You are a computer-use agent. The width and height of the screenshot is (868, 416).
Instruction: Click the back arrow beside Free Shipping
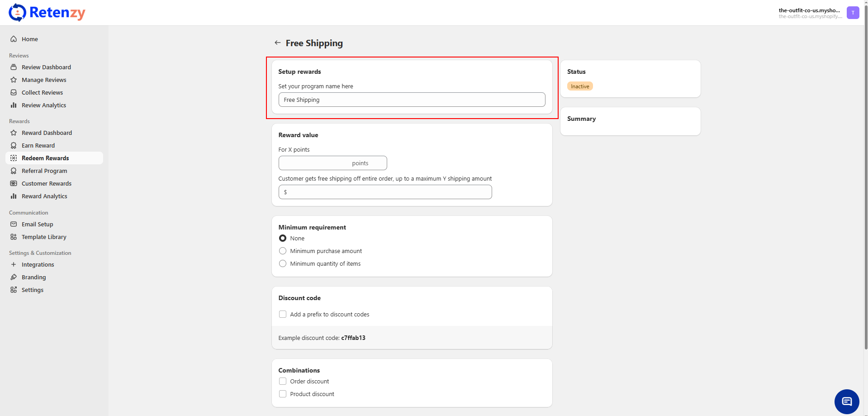coord(277,43)
